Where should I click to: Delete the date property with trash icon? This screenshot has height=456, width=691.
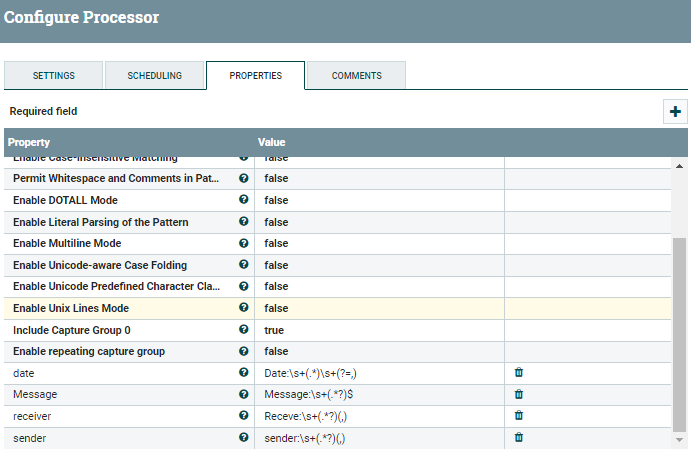518,373
